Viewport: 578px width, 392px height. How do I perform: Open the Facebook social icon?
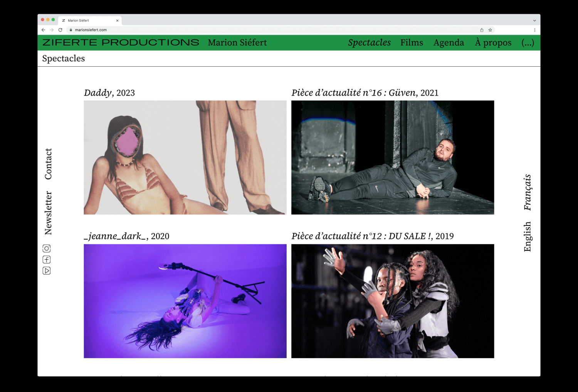pos(47,260)
